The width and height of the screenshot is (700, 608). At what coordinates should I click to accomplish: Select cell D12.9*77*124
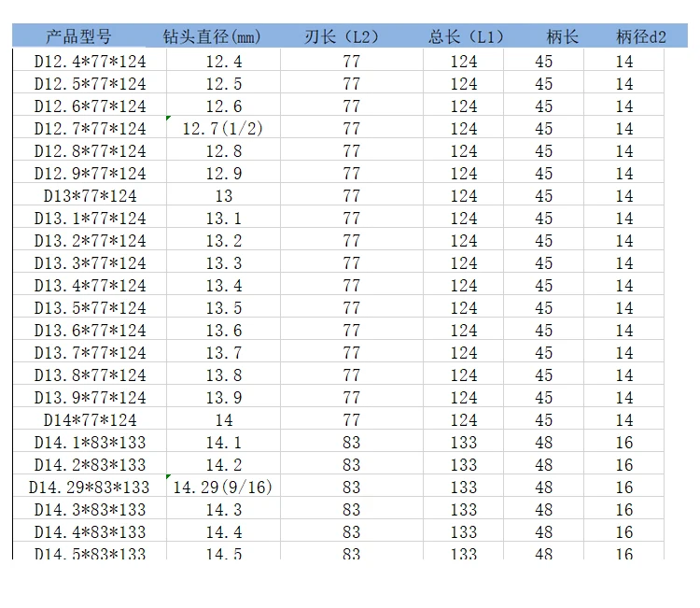(x=90, y=174)
